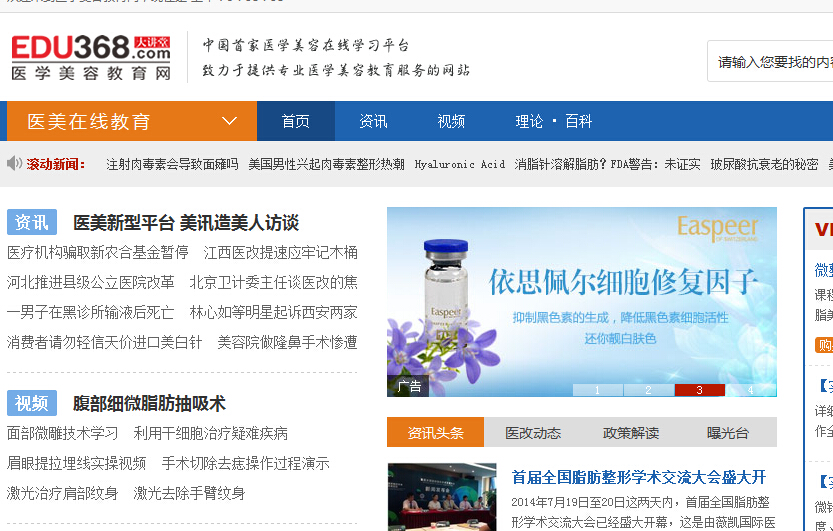This screenshot has height=531, width=833.
Task: Open headline 首届全国脂肪整形学术交流大会盛大开
Action: 639,477
